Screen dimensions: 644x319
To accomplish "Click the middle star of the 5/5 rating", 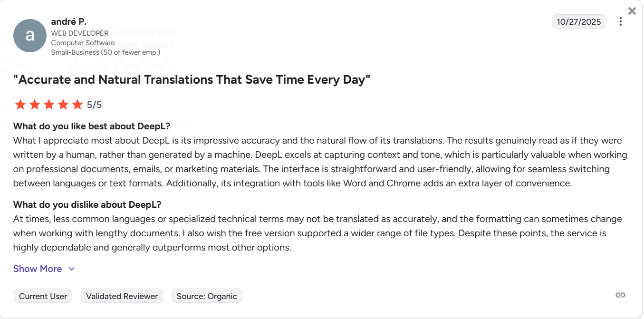I will click(x=49, y=104).
